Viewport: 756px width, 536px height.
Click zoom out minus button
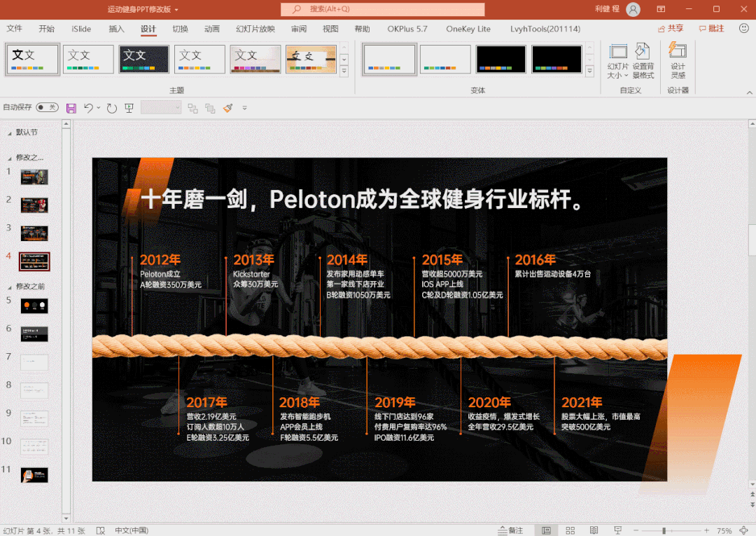pos(636,530)
